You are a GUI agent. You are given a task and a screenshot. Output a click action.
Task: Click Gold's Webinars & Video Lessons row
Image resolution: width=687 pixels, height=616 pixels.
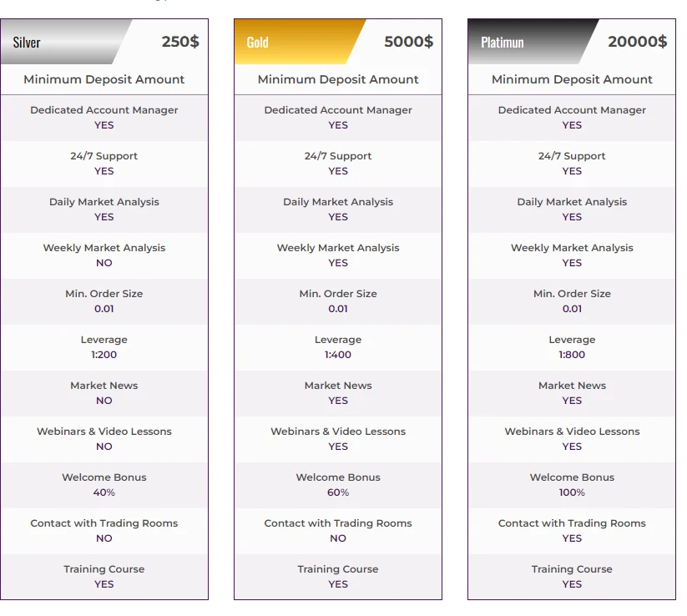coord(338,439)
